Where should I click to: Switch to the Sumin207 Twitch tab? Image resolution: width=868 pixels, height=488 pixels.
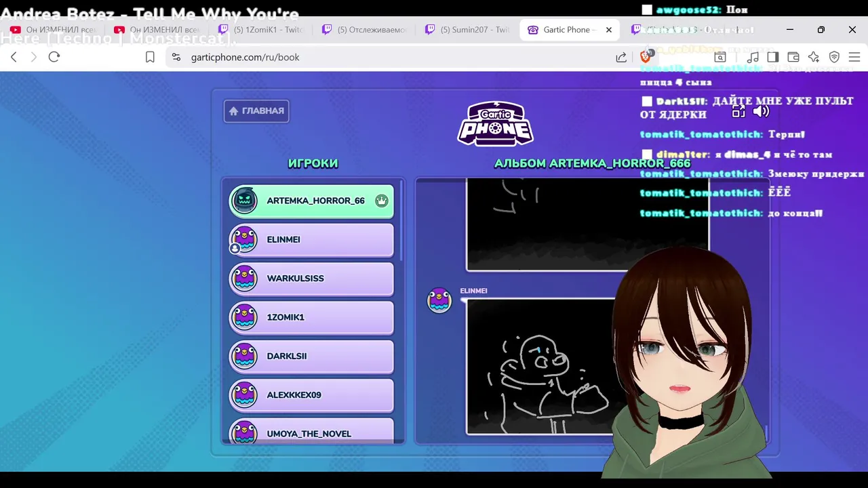pyautogui.click(x=468, y=30)
